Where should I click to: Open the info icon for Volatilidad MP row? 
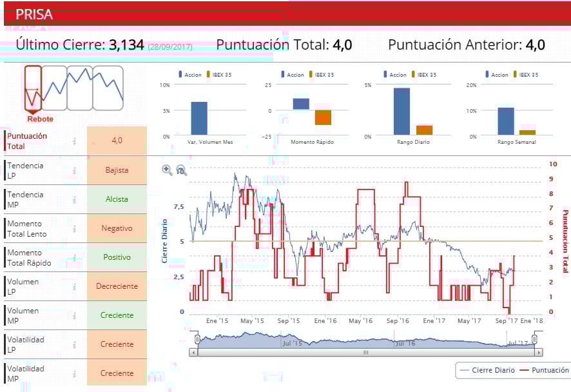74,373
